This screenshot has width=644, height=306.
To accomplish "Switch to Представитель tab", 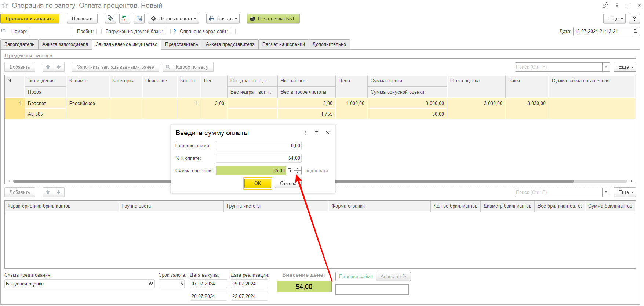I will point(182,44).
